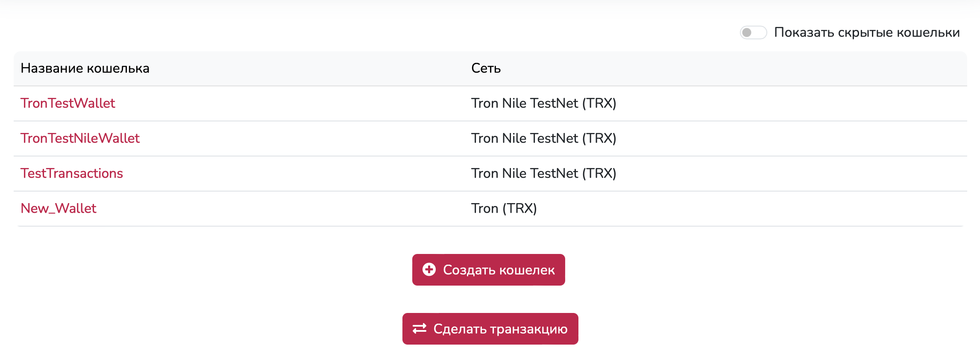The height and width of the screenshot is (354, 980).
Task: Click the Название кошелька column header
Action: click(x=85, y=68)
